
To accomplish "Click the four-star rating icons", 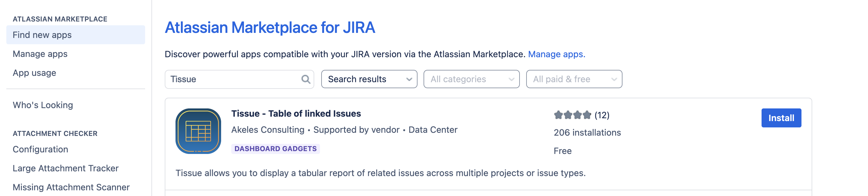I will pyautogui.click(x=572, y=115).
